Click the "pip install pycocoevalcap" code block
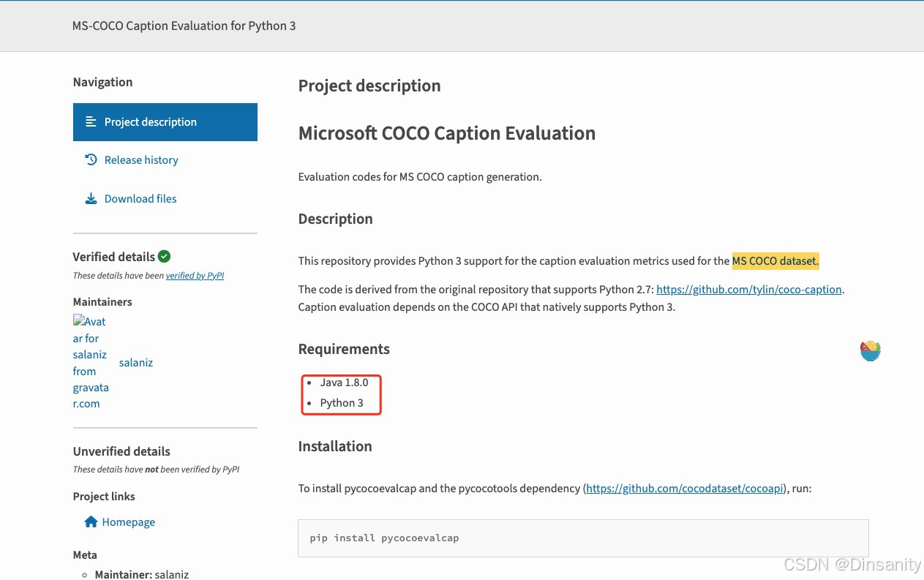The height and width of the screenshot is (580, 924). point(583,538)
